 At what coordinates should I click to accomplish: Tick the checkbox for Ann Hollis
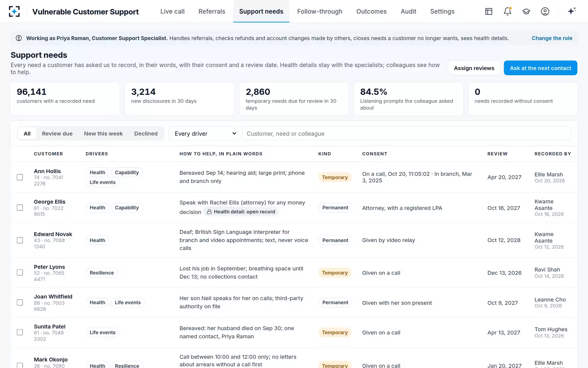click(20, 177)
